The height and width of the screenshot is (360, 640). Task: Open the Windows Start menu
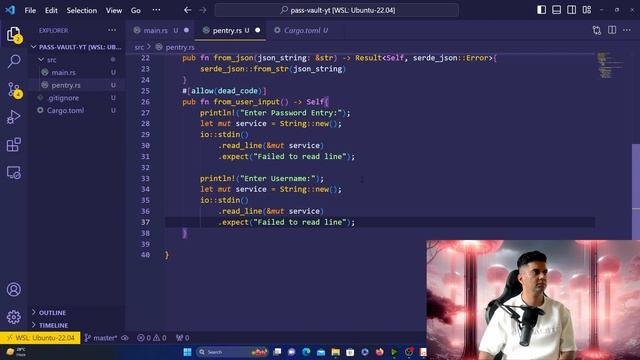pos(187,352)
